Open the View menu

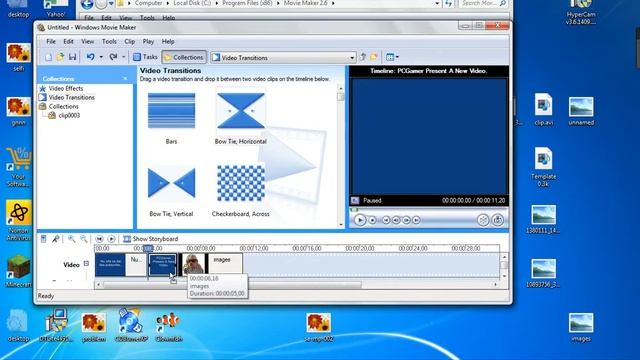point(87,42)
